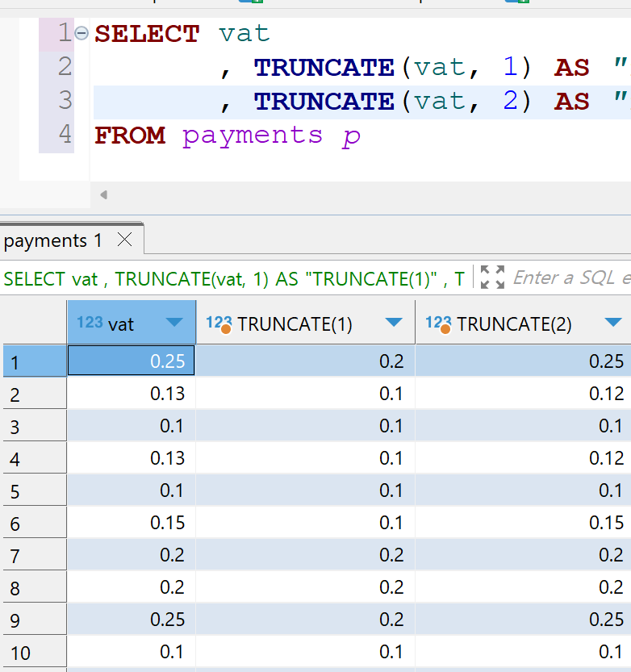The image size is (631, 672).
Task: Click the numeric type icon of TRUNCATE(1) column
Action: click(219, 323)
